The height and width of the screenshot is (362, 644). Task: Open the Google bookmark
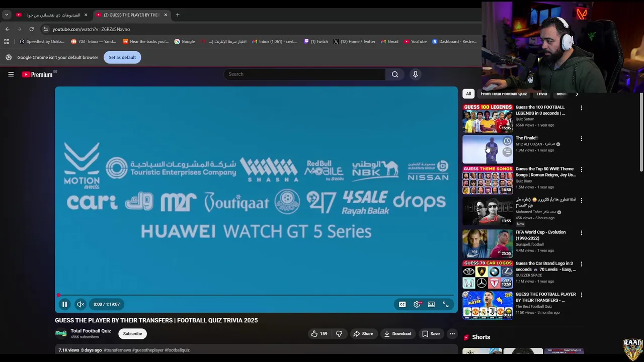[185, 42]
